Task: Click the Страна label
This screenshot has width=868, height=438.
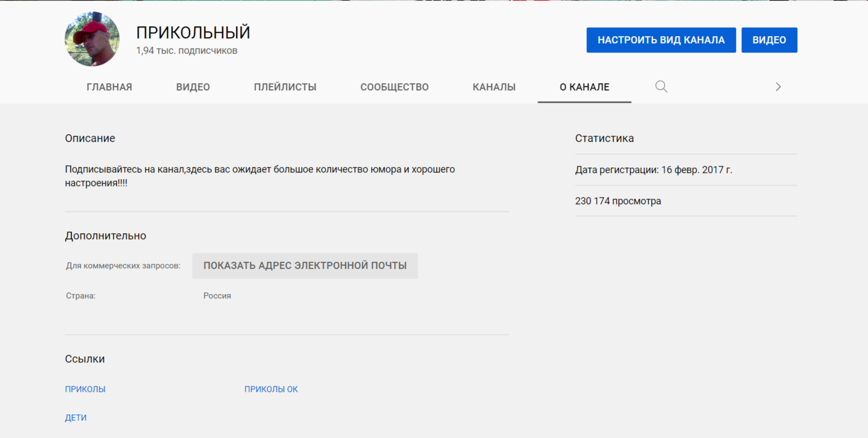Action: click(81, 296)
